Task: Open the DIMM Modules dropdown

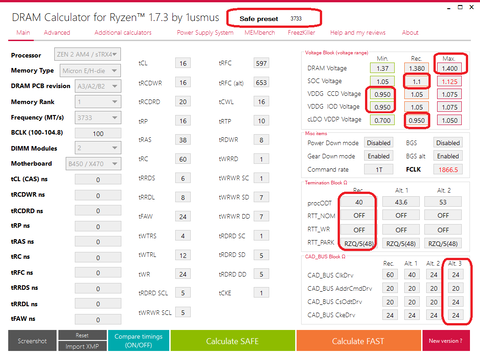Action: pyautogui.click(x=98, y=148)
